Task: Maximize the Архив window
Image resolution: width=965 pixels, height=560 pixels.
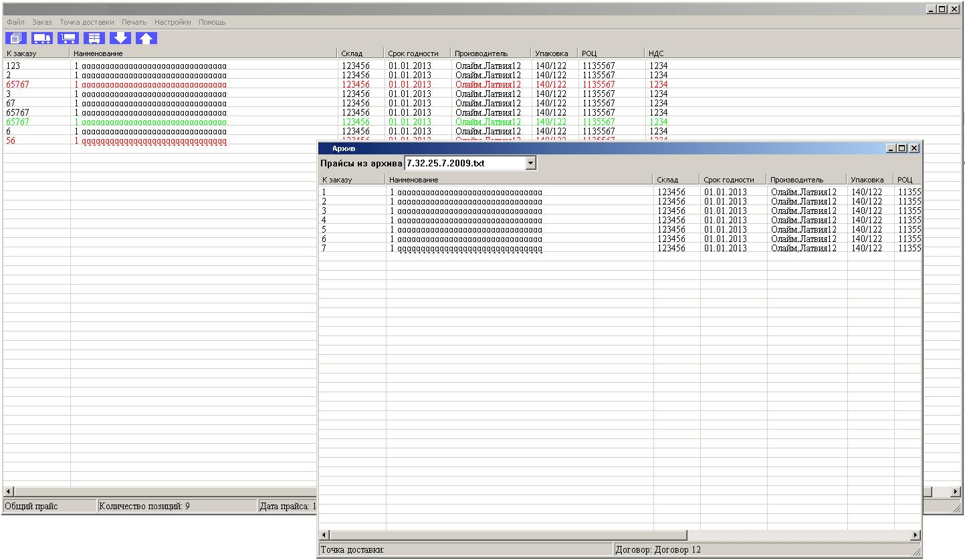Action: point(902,148)
